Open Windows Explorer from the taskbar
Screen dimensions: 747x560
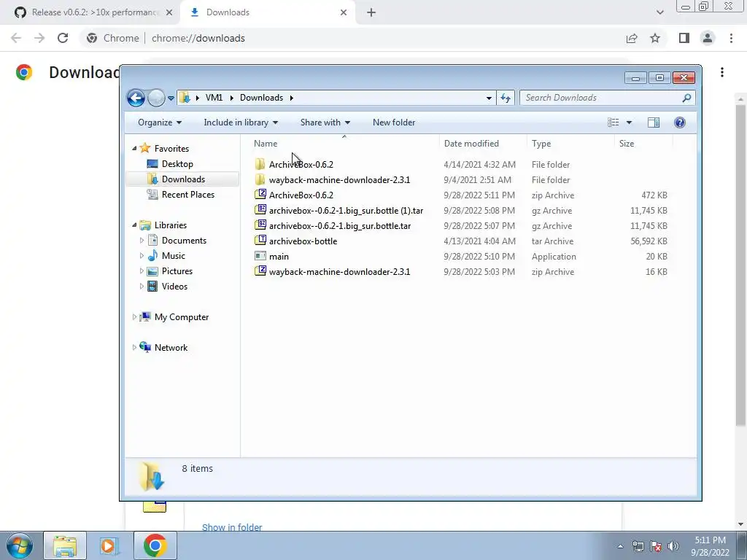[65, 545]
